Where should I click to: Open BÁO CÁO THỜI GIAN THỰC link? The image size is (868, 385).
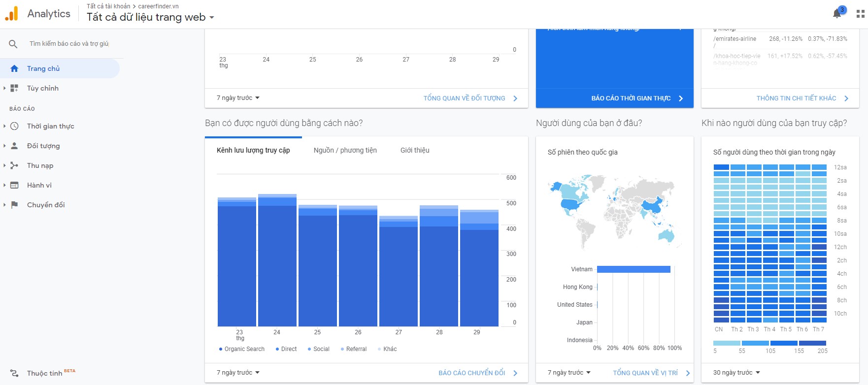[x=631, y=98]
